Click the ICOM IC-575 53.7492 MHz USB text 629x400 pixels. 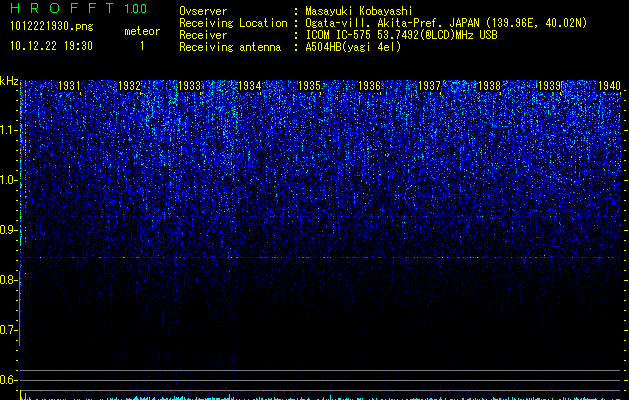coord(401,35)
